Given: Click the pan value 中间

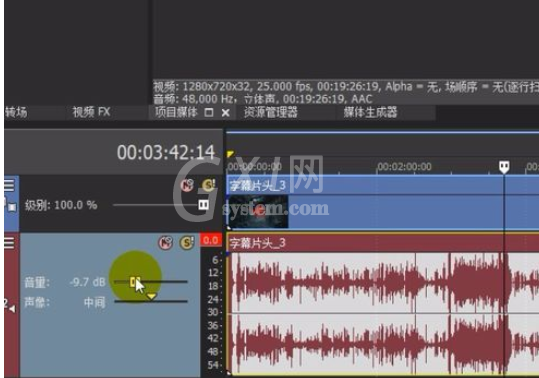Looking at the screenshot, I should tap(94, 303).
